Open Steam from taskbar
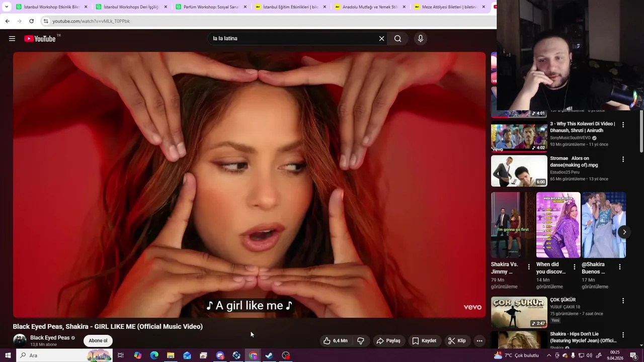The height and width of the screenshot is (362, 644). (269, 355)
